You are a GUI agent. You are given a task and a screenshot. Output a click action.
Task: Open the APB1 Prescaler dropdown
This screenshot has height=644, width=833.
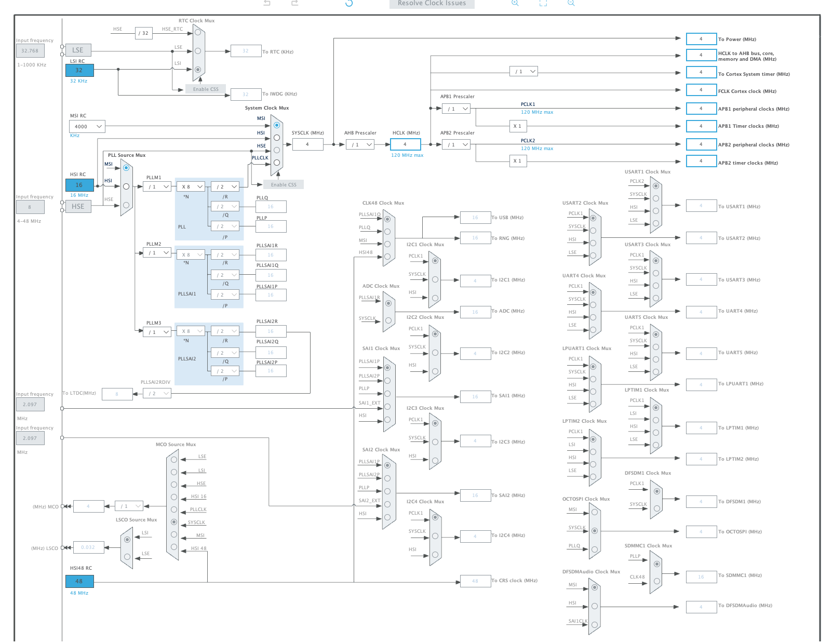click(456, 109)
